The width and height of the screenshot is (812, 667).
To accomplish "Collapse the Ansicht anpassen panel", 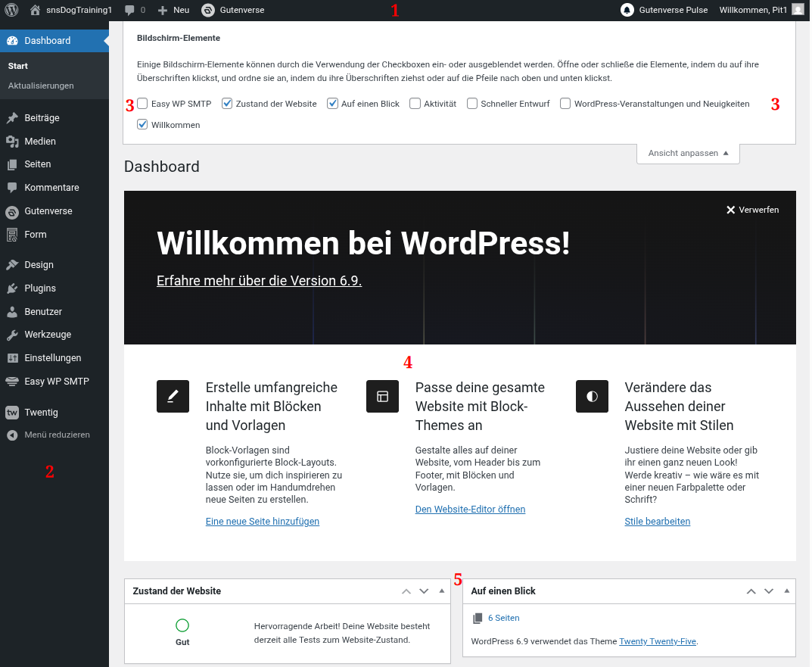I will (688, 154).
